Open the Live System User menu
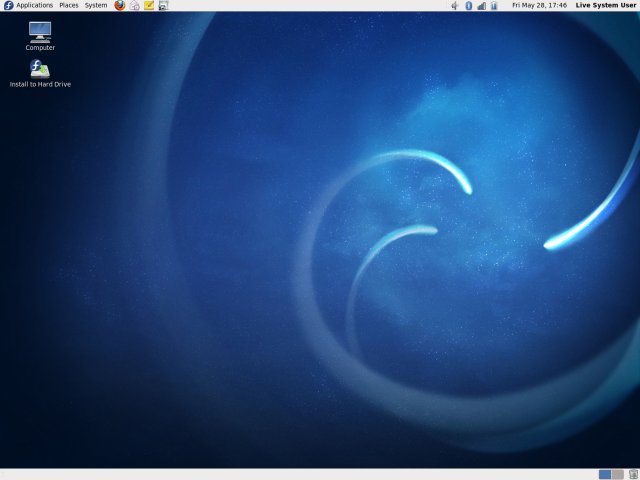Viewport: 640px width, 480px height. pos(606,5)
